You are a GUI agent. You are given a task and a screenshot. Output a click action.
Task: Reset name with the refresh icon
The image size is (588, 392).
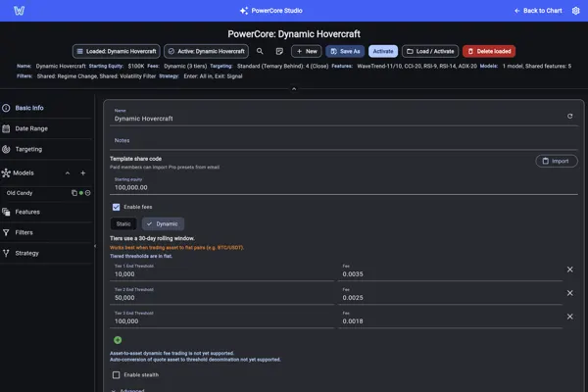click(x=569, y=116)
